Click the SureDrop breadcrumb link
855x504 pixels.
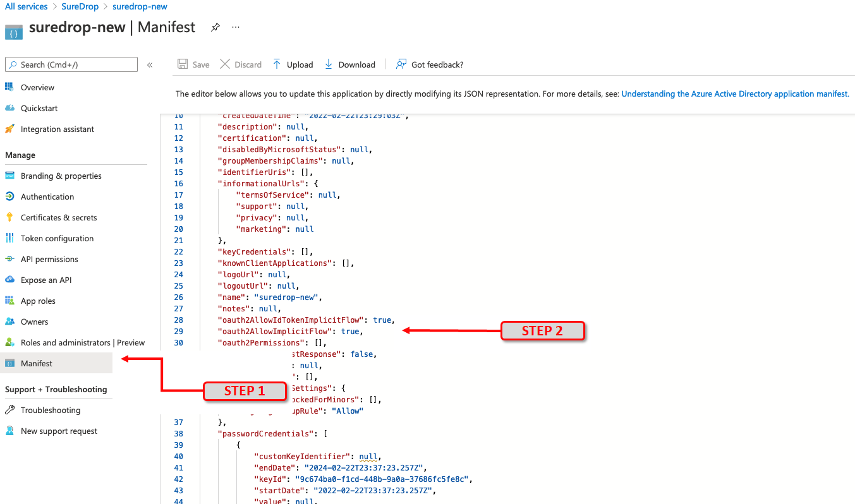80,6
